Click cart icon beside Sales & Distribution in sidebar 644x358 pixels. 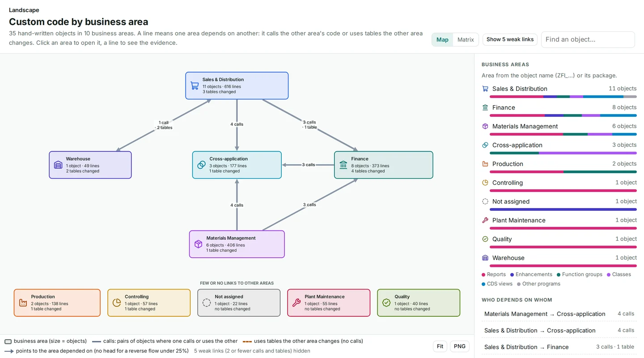(x=485, y=89)
